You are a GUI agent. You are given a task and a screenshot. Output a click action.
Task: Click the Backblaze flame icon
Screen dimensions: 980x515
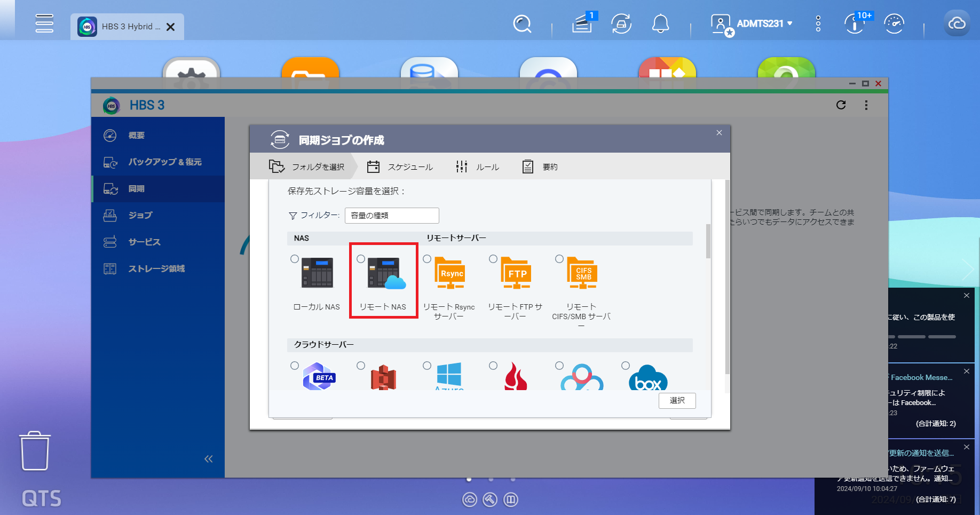point(516,376)
